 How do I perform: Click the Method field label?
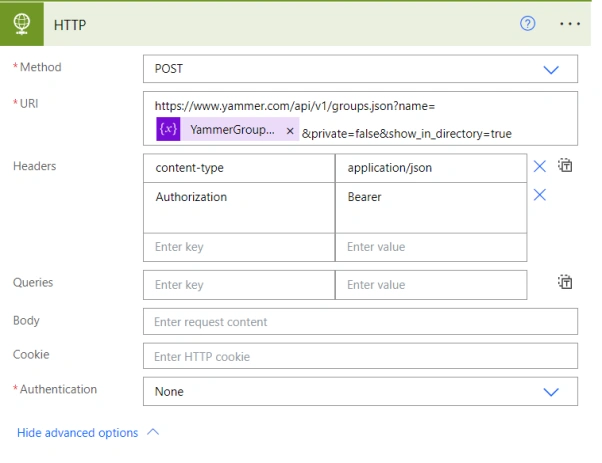coord(40,67)
